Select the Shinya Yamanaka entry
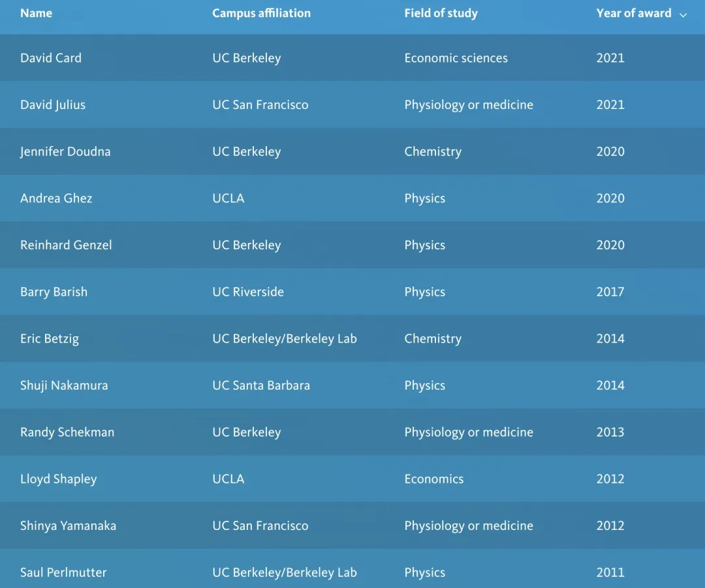 (x=68, y=526)
